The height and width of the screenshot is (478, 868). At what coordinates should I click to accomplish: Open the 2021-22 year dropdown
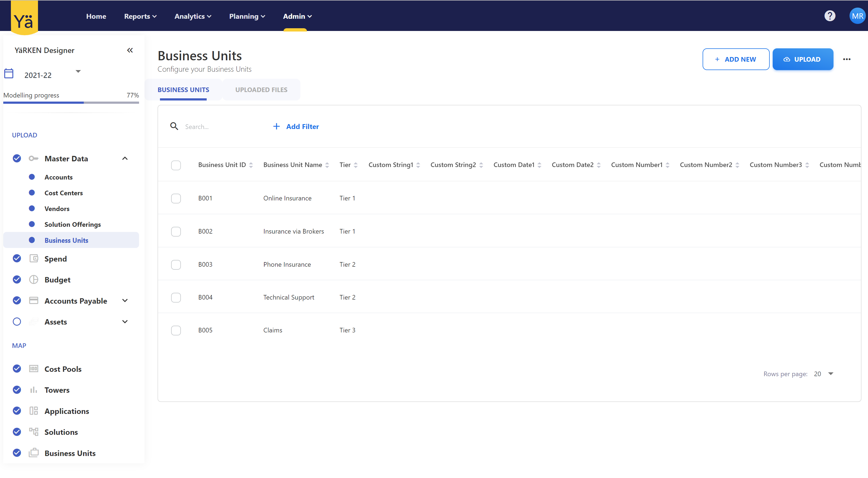point(78,71)
